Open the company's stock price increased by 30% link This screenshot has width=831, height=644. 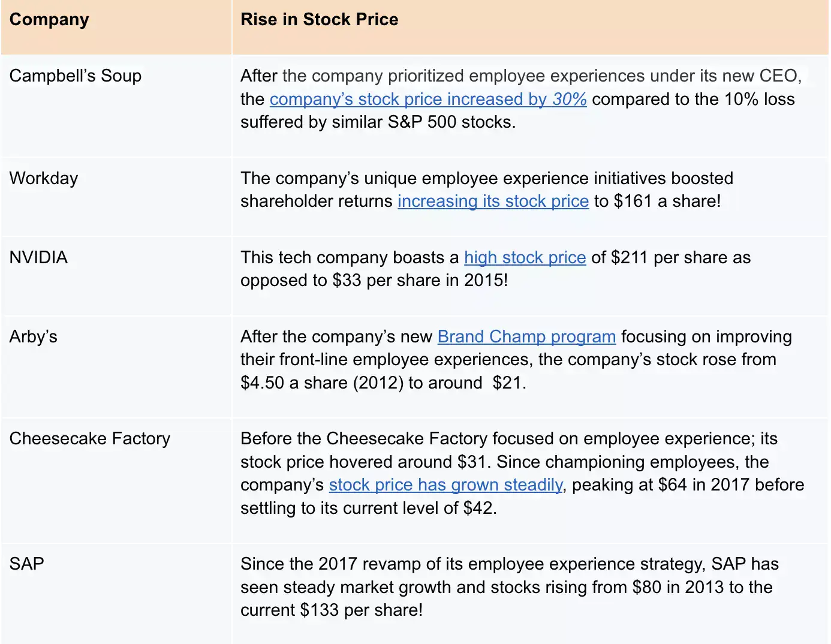[x=428, y=99]
